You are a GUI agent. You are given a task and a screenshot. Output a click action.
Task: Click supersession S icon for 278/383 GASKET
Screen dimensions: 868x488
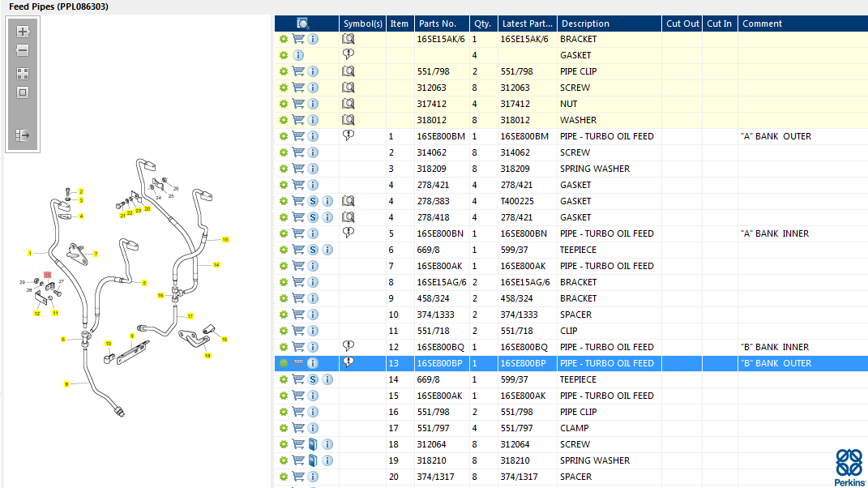pos(313,201)
